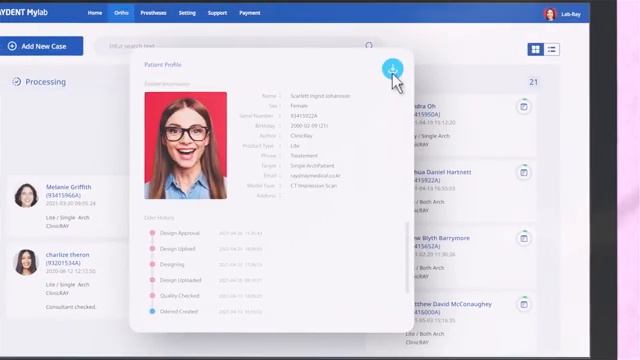The height and width of the screenshot is (360, 640).
Task: Open the Prostheses menu
Action: click(x=153, y=13)
